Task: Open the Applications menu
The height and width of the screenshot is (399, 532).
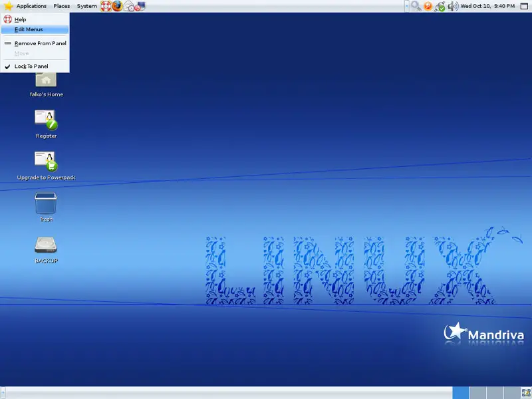Action: pyautogui.click(x=31, y=6)
